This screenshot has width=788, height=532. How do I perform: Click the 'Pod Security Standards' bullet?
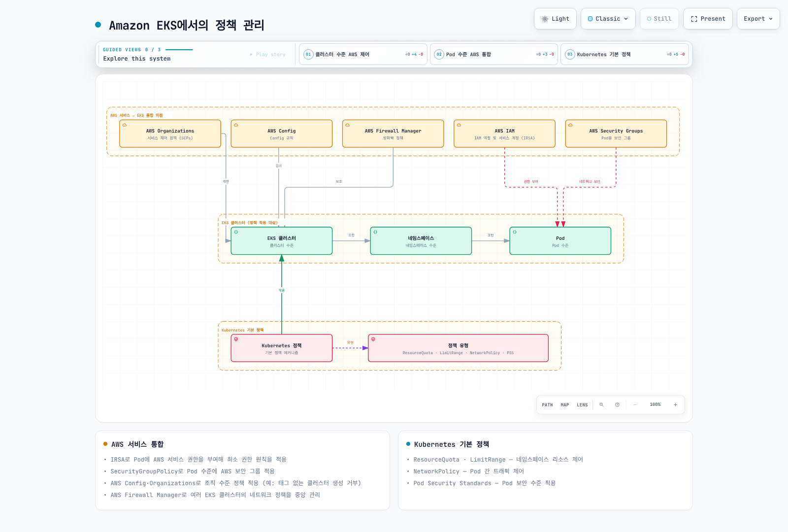pos(485,483)
